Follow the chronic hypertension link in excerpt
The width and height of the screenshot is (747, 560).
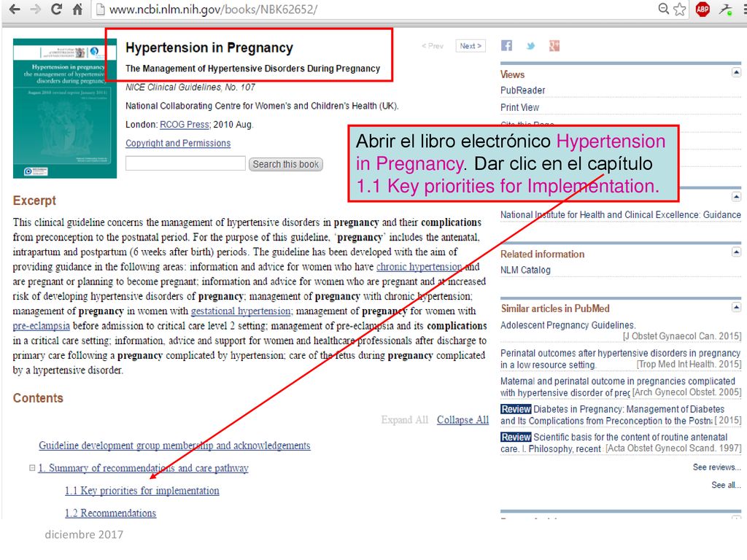(x=419, y=267)
